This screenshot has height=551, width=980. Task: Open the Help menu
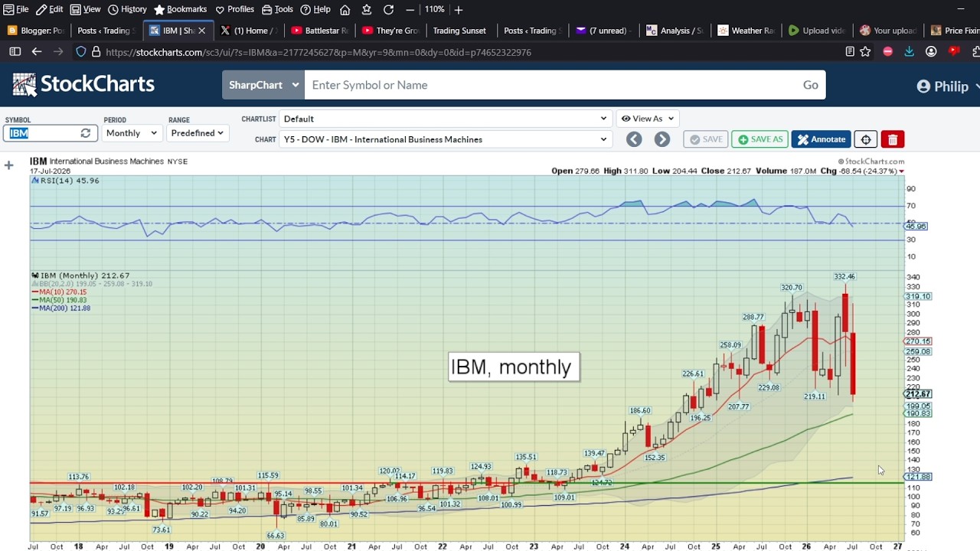[315, 9]
